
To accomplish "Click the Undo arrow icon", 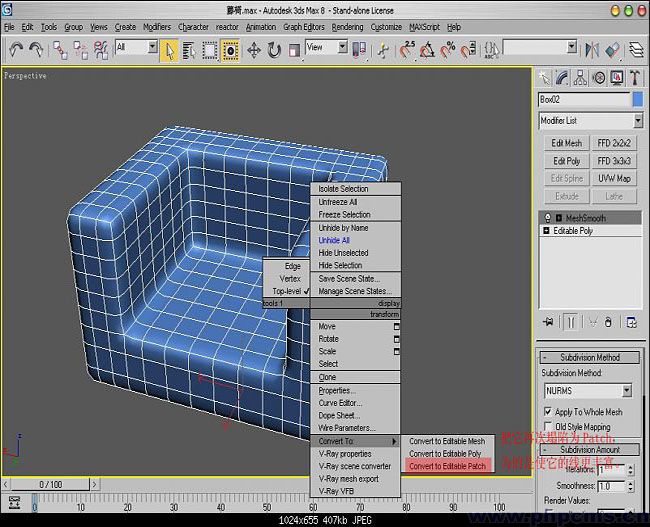I will (16, 50).
